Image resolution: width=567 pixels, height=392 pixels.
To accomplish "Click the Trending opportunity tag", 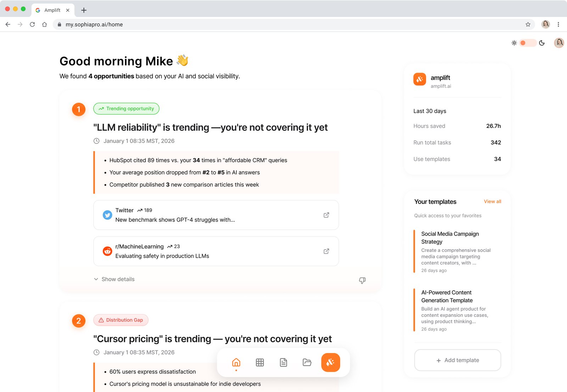I will (x=126, y=109).
